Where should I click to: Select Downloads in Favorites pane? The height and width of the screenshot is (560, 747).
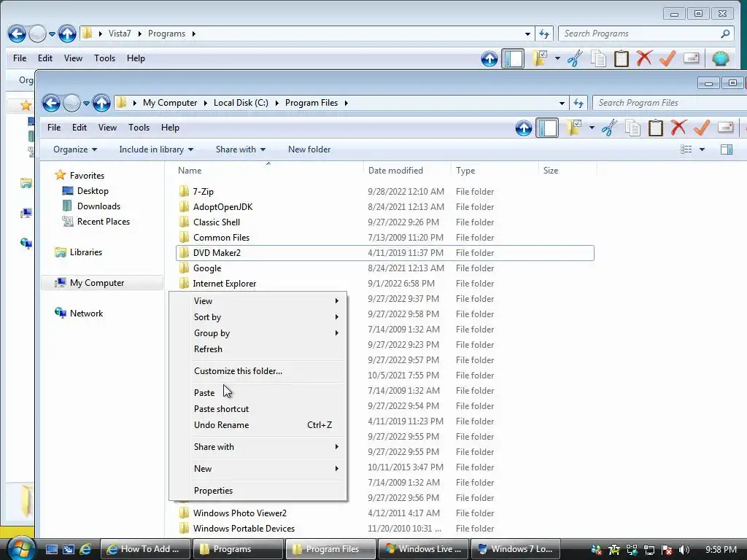[98, 206]
